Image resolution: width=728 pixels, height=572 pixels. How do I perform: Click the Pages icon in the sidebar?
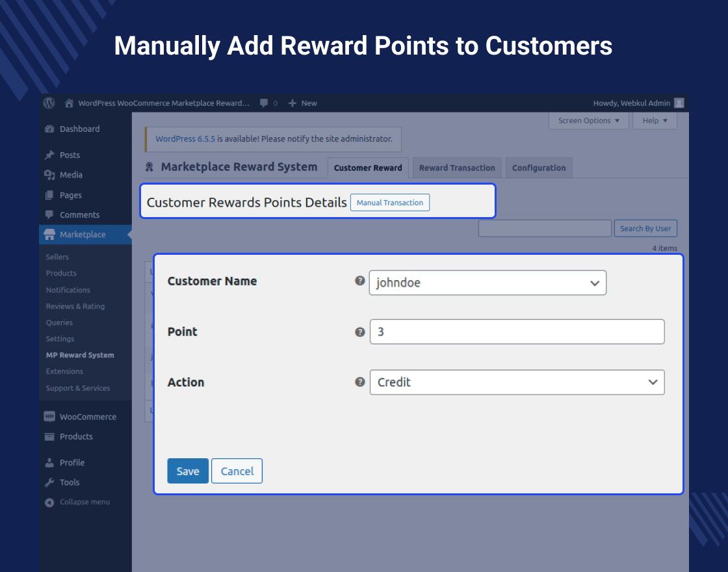coord(49,195)
